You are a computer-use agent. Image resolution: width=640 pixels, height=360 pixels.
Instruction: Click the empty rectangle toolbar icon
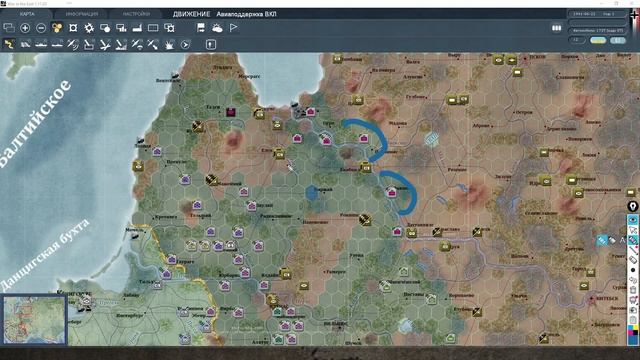tap(153, 28)
